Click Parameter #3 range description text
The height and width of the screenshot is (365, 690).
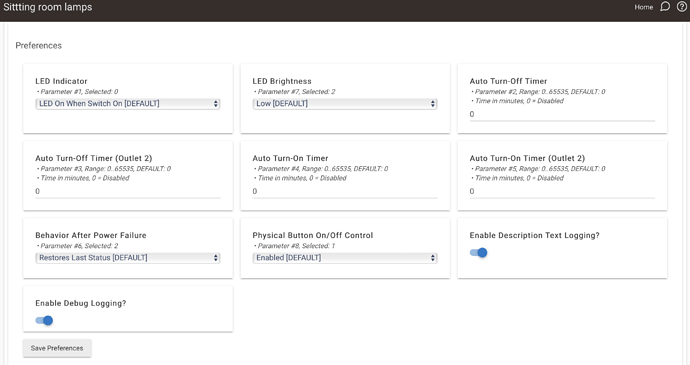pyautogui.click(x=106, y=169)
